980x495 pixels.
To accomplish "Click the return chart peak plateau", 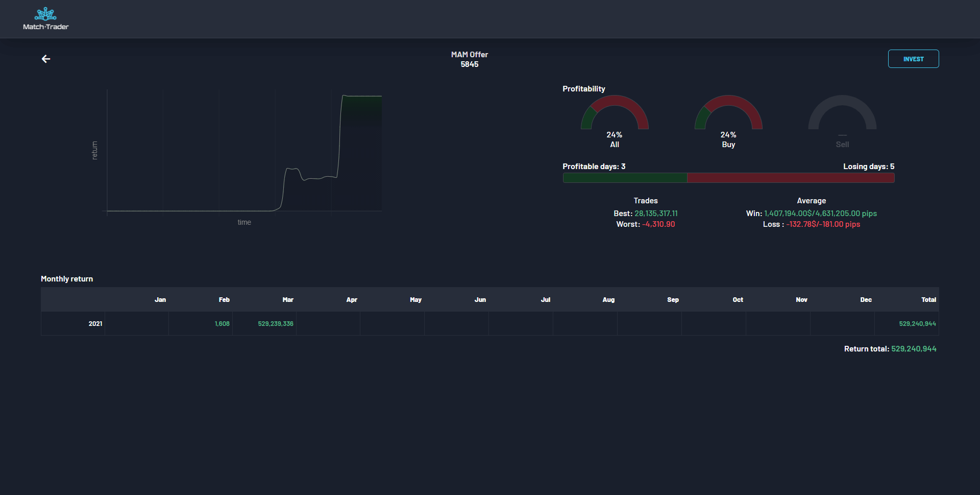I will coord(362,96).
